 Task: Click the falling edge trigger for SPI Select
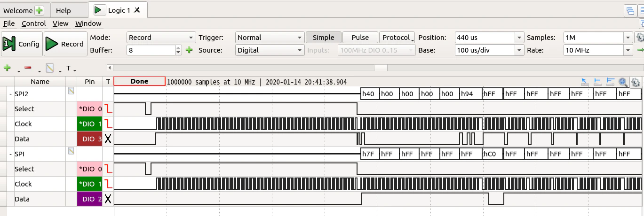[108, 169]
